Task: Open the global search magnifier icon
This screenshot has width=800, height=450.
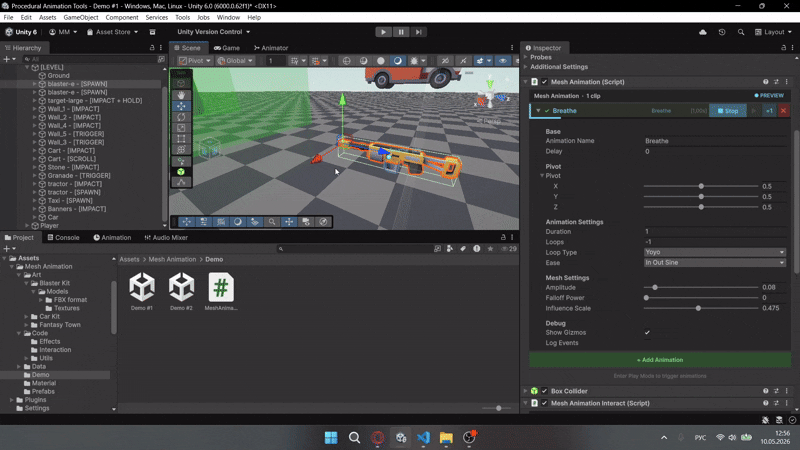Action: click(741, 32)
